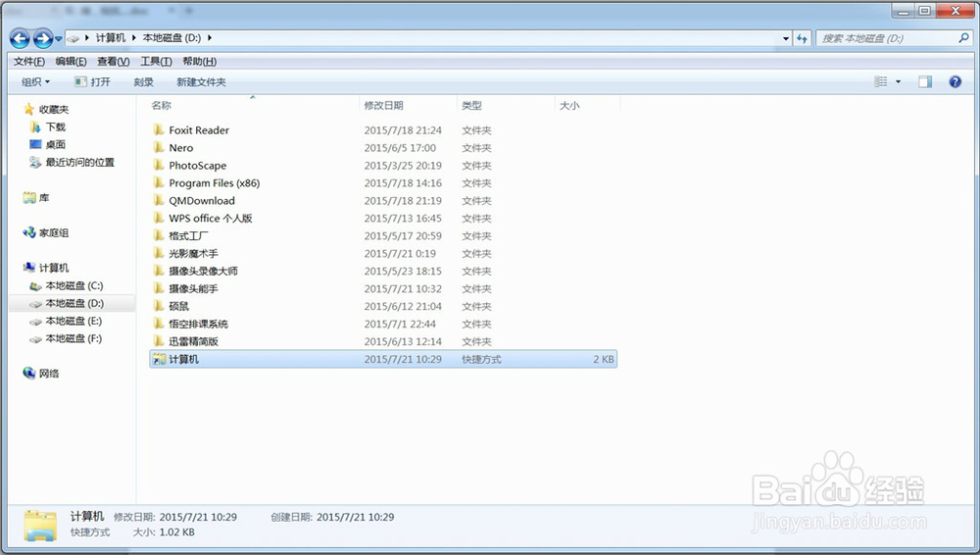Click the 迅雷精简版 folder icon

[159, 340]
